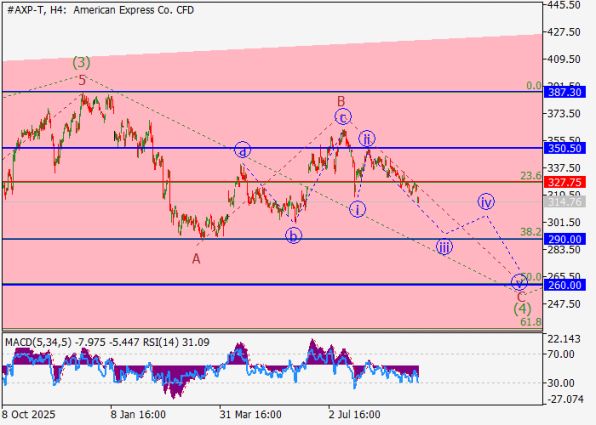Click the 30.00 RSI axis value
The image size is (596, 425).
[562, 383]
